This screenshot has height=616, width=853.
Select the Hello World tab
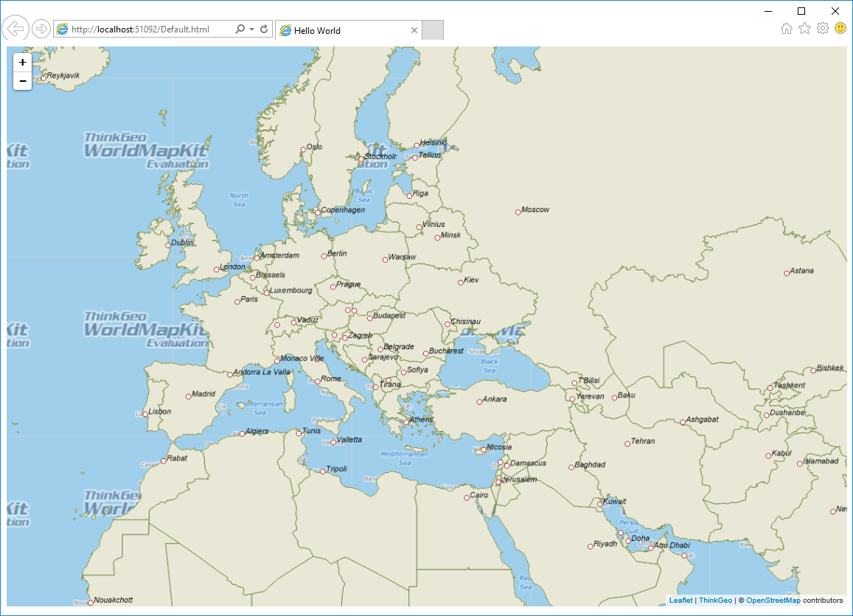(343, 31)
